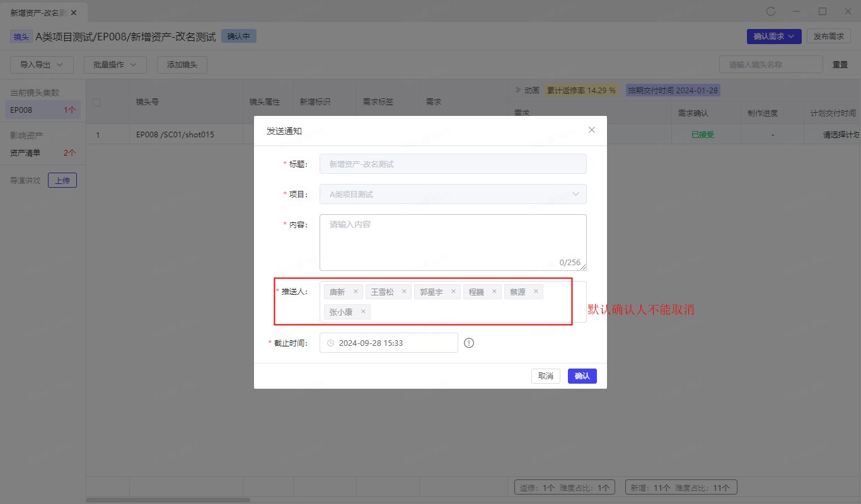This screenshot has width=861, height=504.
Task: Click 取消 in the dialog
Action: [x=545, y=376]
